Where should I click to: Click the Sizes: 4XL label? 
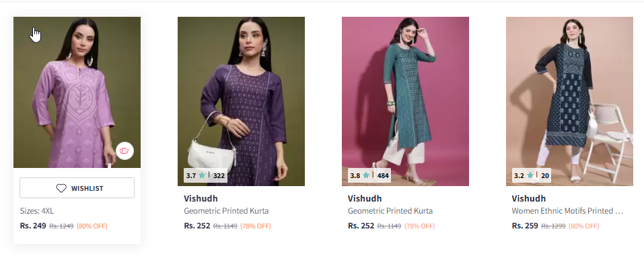pos(37,211)
